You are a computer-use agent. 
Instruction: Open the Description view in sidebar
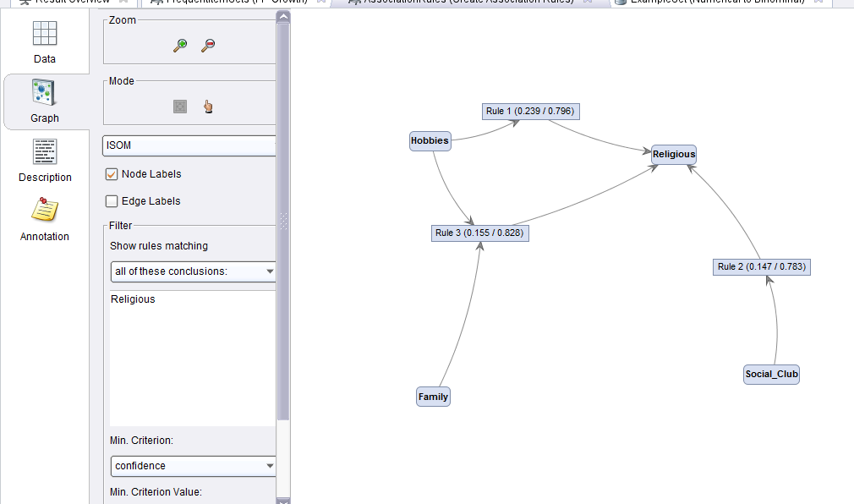point(45,161)
